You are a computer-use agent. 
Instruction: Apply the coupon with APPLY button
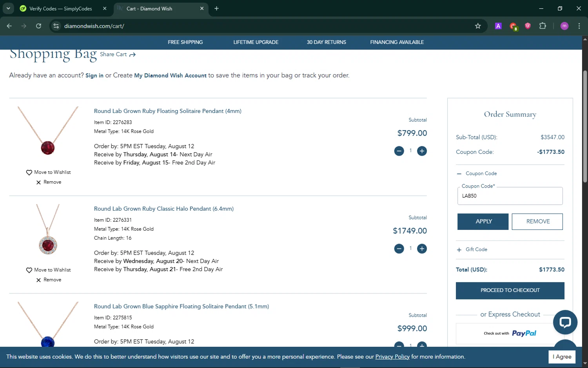coord(483,222)
